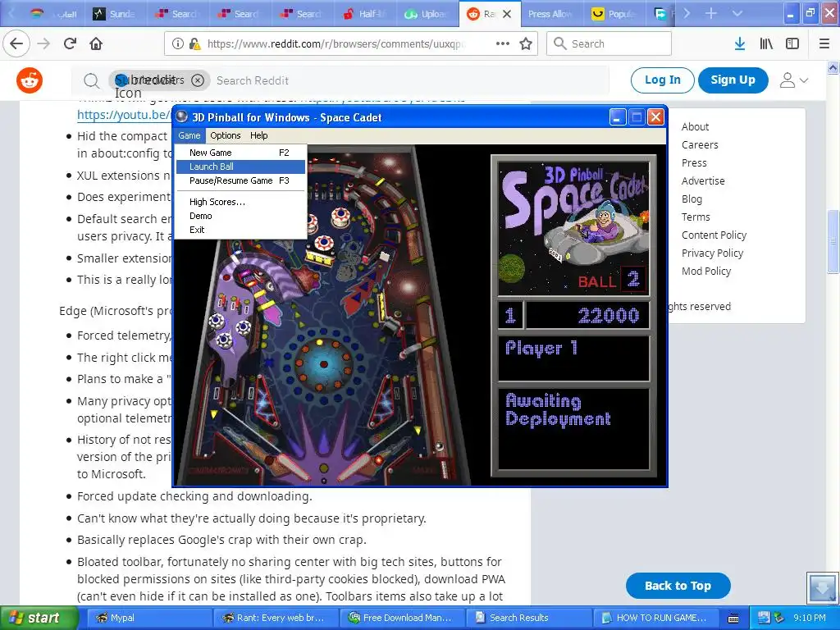Open the Windows start menu

[x=39, y=618]
